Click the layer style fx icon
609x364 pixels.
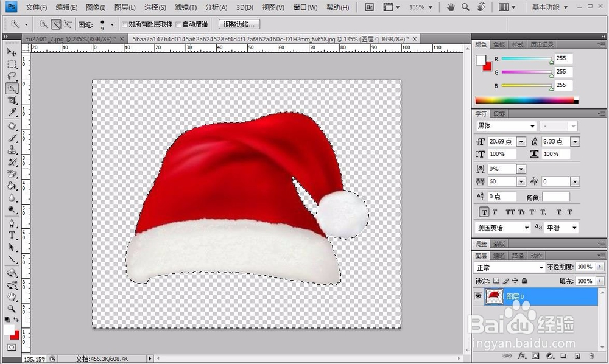pos(522,355)
